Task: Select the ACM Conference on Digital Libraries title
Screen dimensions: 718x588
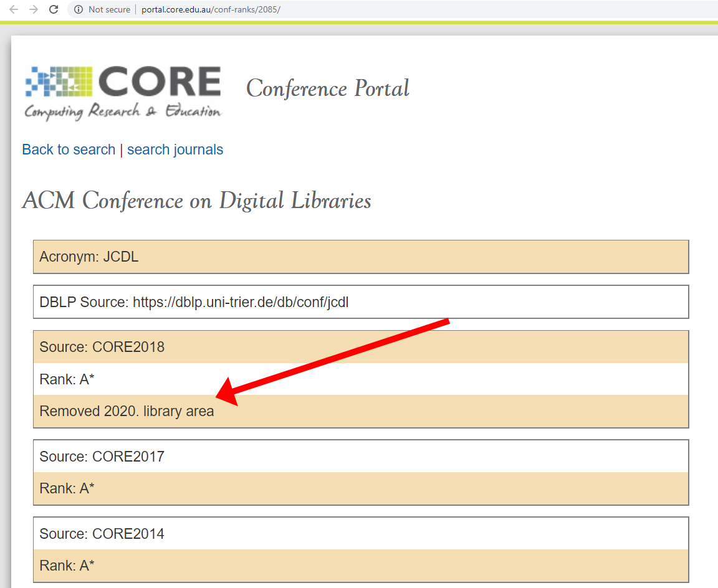Action: 197,201
